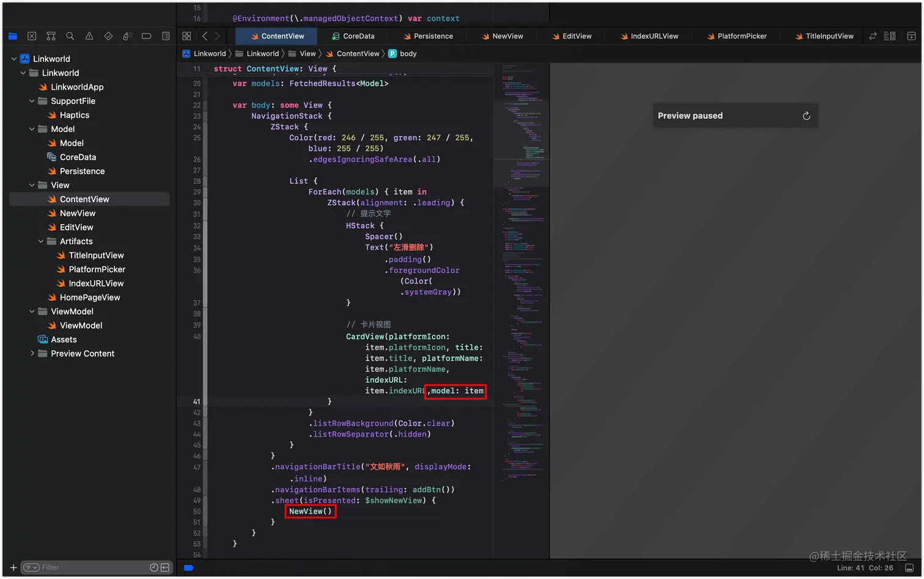Collapse the View folder
This screenshot has height=579, width=924.
(x=32, y=185)
